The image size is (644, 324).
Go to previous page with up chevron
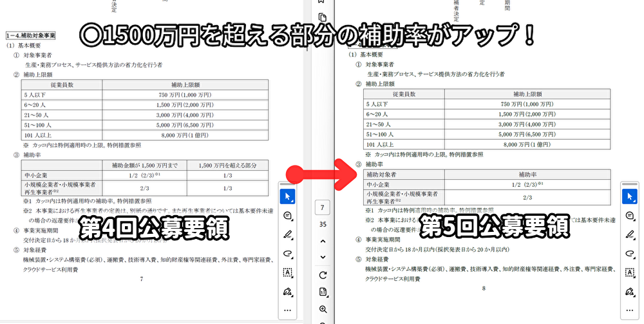pyautogui.click(x=323, y=241)
